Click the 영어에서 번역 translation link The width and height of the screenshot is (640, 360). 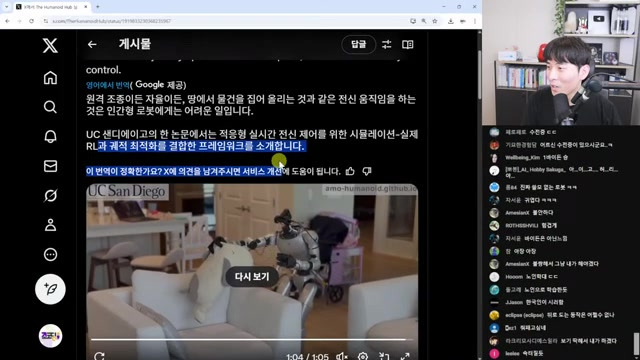click(108, 85)
